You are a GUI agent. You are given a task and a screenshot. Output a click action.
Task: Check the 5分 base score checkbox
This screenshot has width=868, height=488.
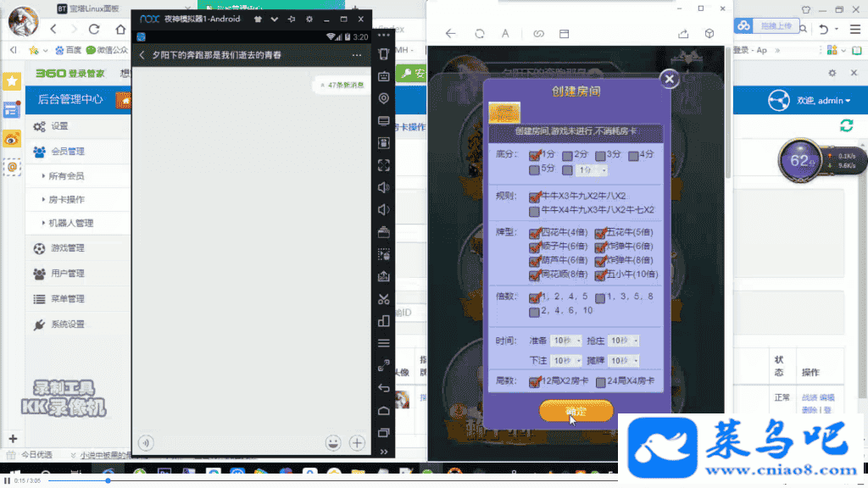(x=534, y=169)
